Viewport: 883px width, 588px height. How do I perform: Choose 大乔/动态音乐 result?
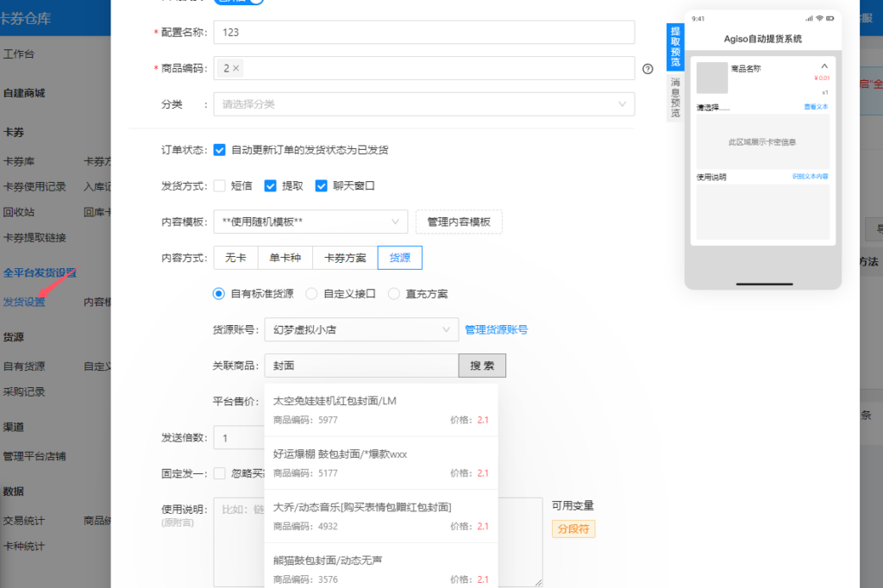380,516
